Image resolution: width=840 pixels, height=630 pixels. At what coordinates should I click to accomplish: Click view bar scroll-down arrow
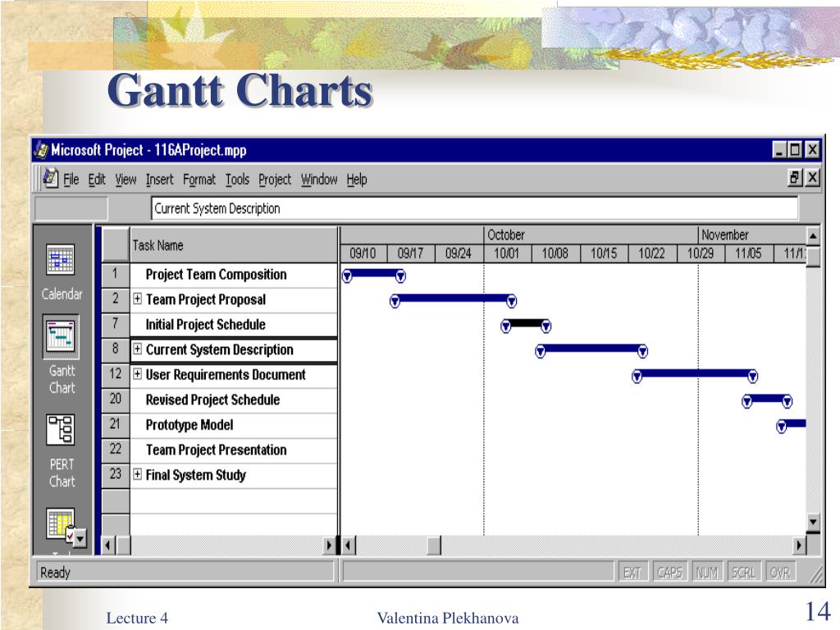[80, 538]
